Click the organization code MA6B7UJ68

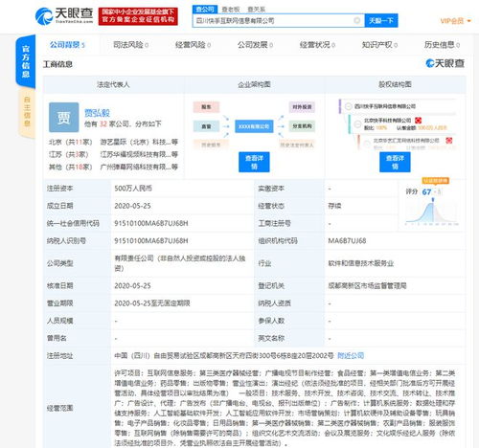point(347,241)
